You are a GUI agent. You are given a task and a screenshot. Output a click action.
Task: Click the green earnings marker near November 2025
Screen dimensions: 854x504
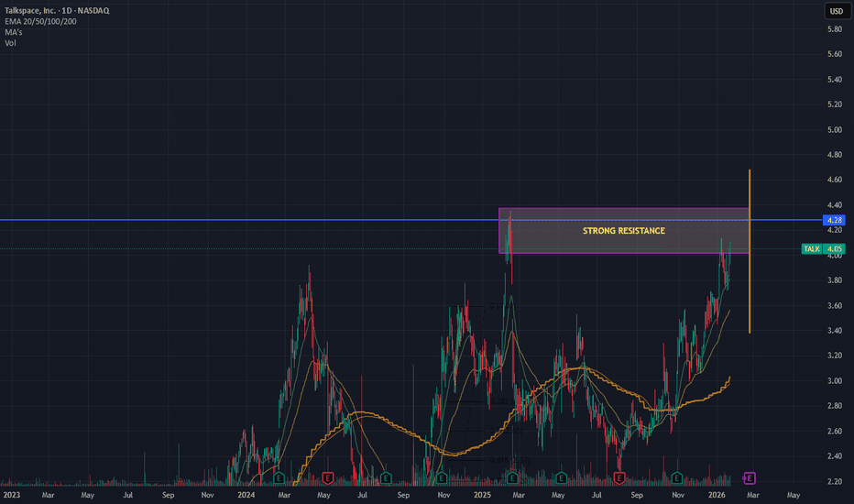click(676, 477)
